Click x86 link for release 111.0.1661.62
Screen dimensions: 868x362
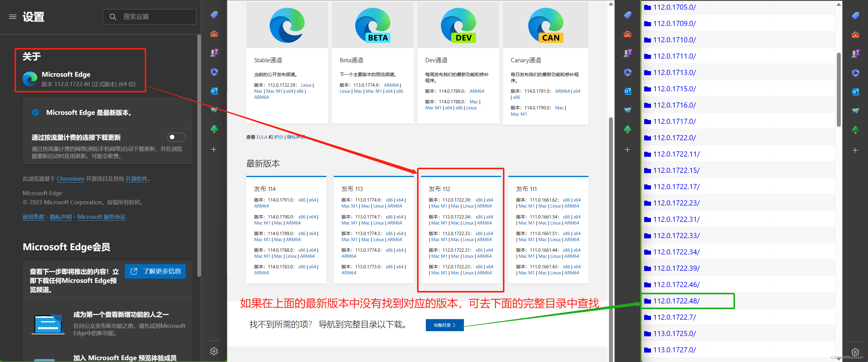[566, 200]
